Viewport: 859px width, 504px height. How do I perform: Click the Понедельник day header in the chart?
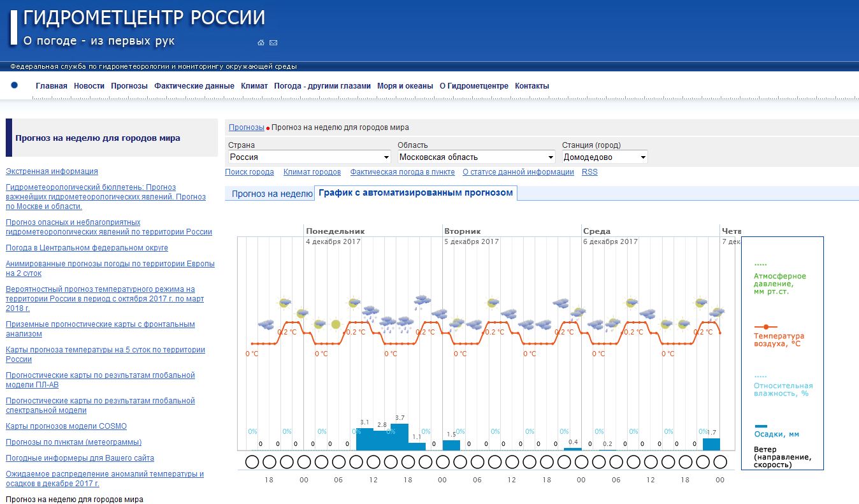pos(335,231)
